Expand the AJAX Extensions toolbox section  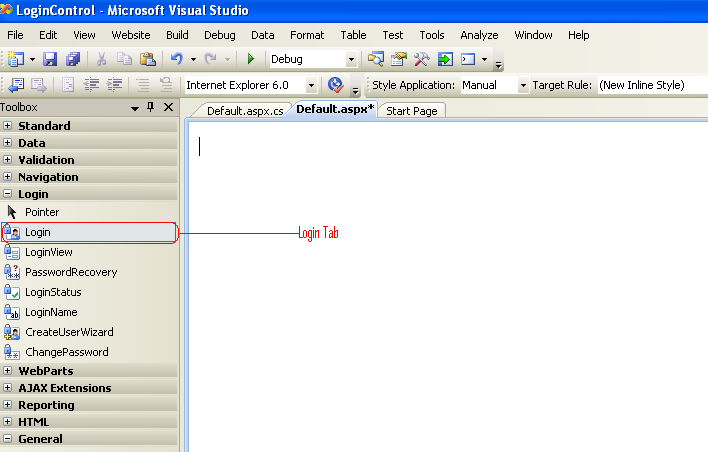click(x=8, y=388)
